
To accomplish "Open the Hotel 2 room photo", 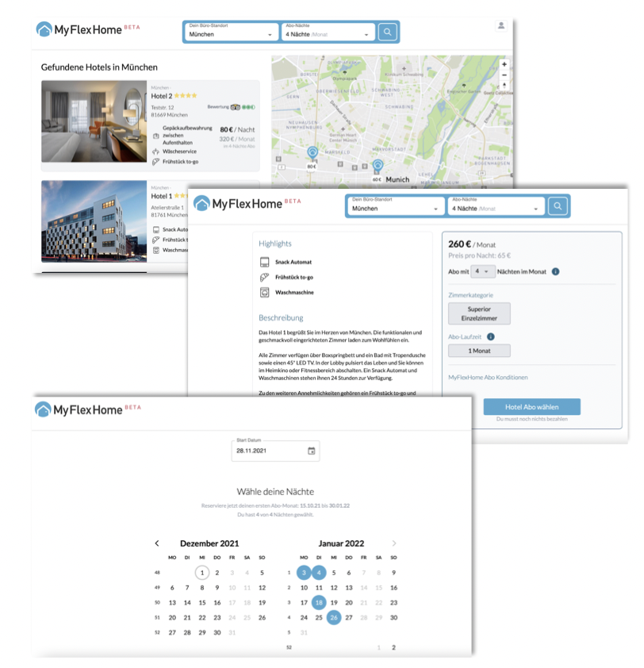I will 94,121.
